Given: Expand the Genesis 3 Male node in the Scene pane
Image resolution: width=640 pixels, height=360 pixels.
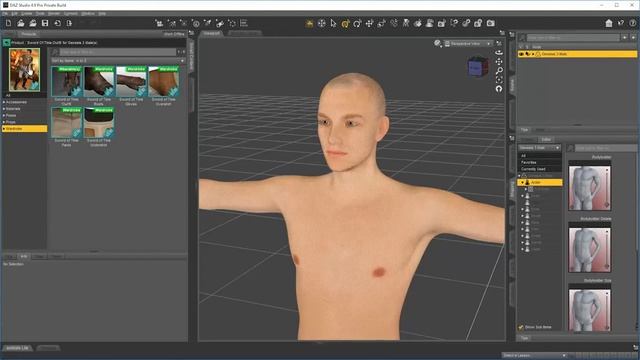Looking at the screenshot, I should 533,54.
